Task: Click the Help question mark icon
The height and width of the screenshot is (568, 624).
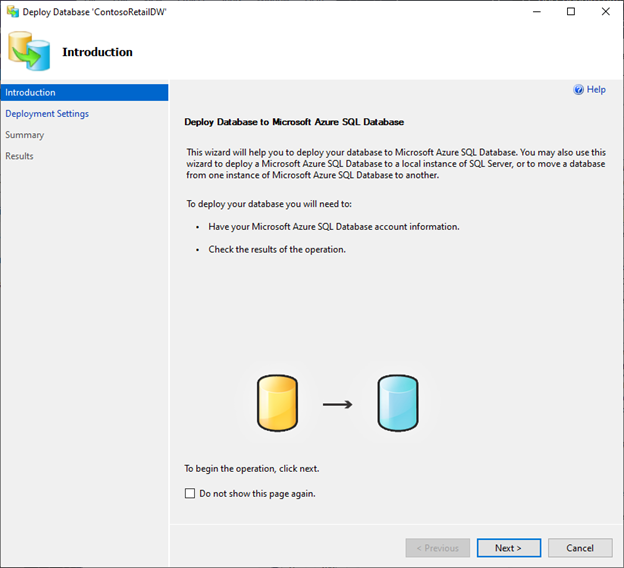Action: pyautogui.click(x=578, y=90)
